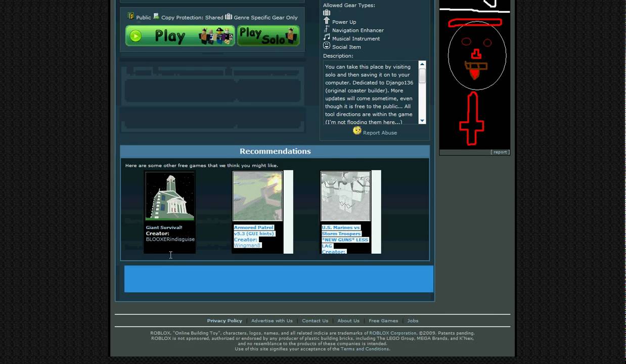The width and height of the screenshot is (626, 364).
Task: Click the Terms and Conditions footer text
Action: pos(365,349)
